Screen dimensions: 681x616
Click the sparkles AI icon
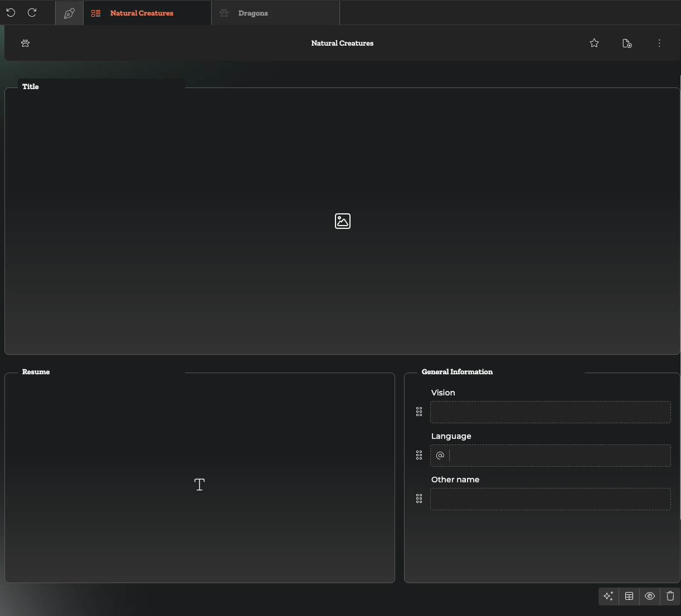tap(609, 596)
